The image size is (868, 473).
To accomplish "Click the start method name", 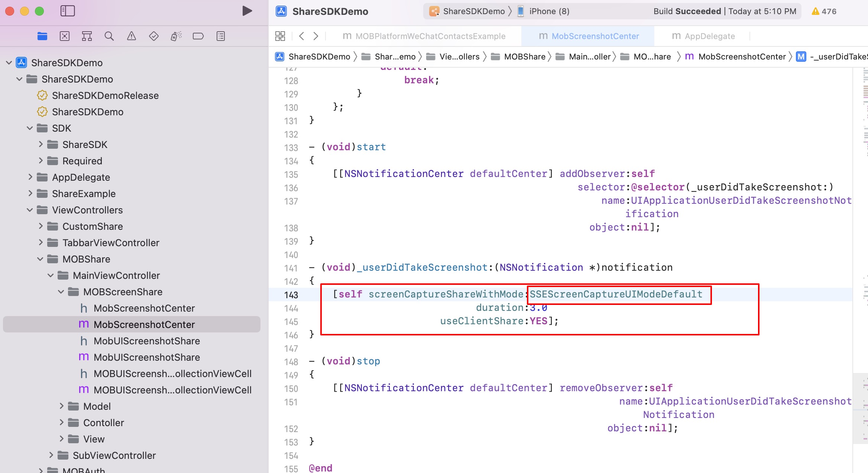I will (x=371, y=147).
